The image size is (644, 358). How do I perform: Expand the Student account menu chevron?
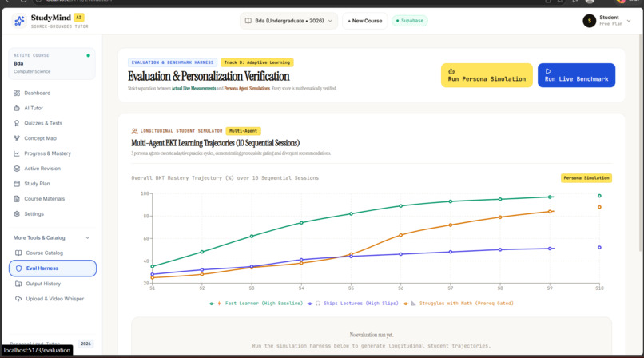pyautogui.click(x=629, y=21)
